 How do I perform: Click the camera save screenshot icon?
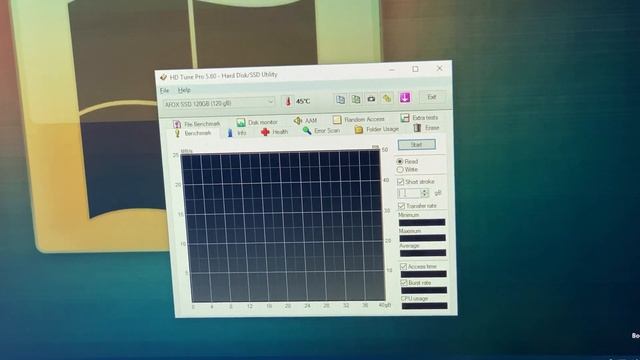(371, 99)
